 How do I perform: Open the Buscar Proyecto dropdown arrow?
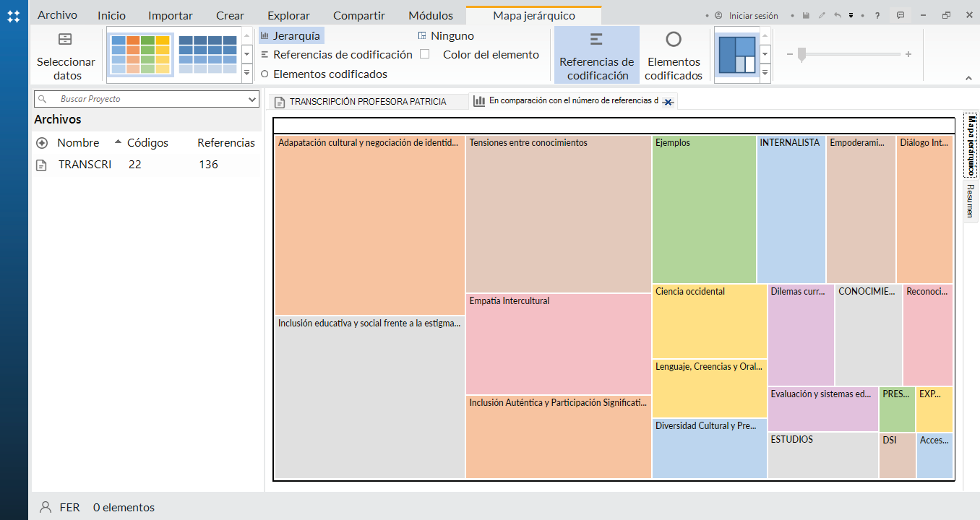[x=252, y=99]
